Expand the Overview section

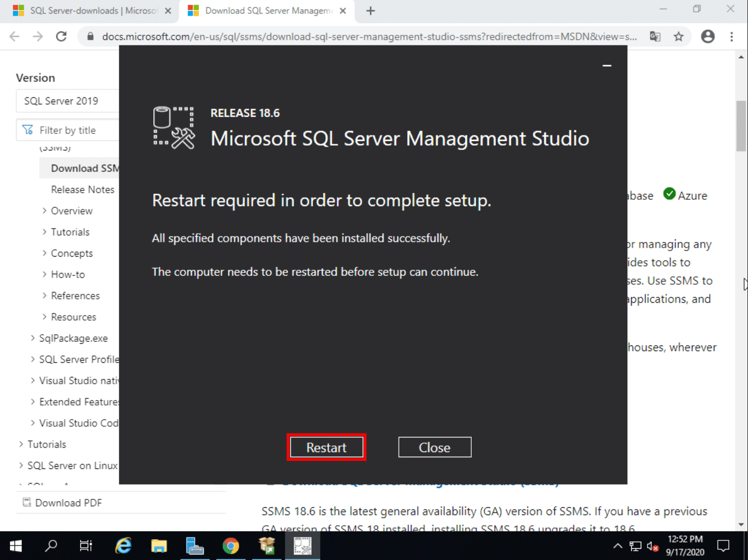point(44,211)
